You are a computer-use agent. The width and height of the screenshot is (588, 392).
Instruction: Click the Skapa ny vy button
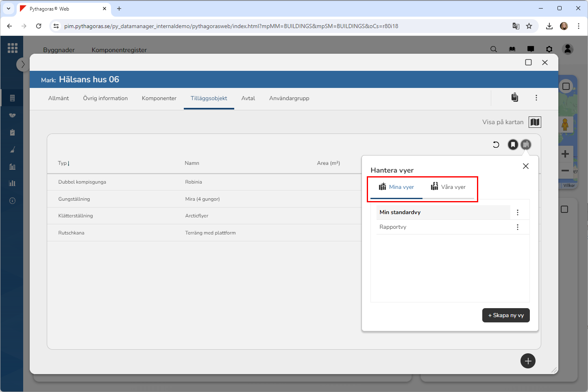coord(505,315)
